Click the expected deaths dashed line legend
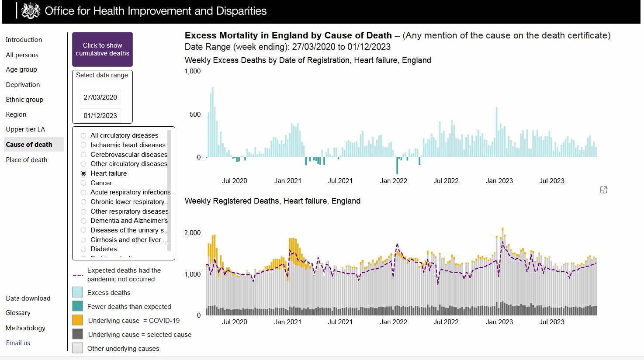 [78, 275]
